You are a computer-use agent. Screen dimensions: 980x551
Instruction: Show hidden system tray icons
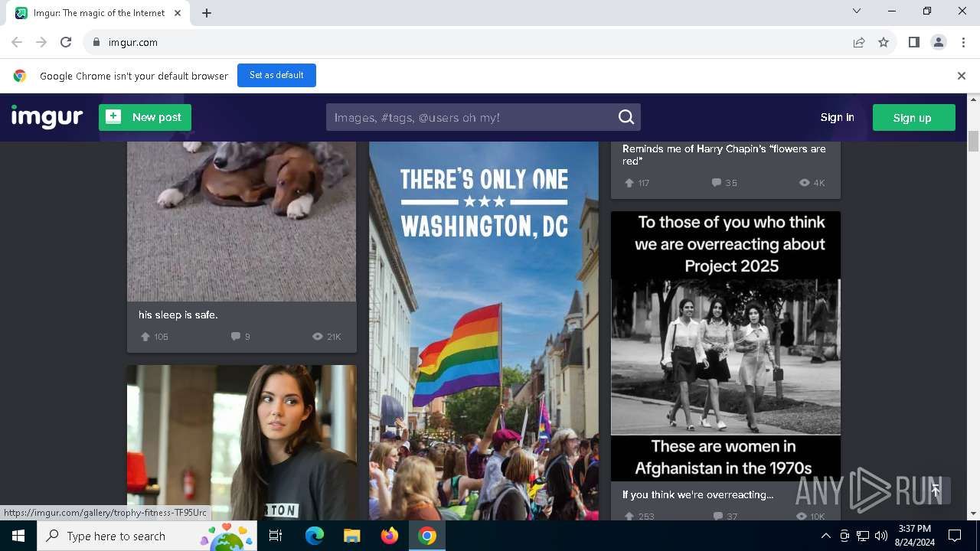point(825,536)
